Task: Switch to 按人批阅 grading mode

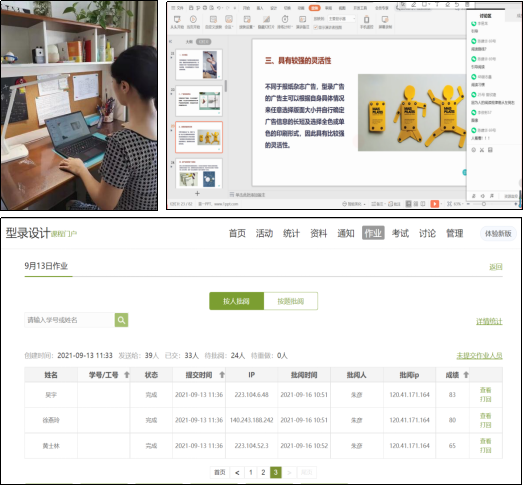Action: point(236,301)
